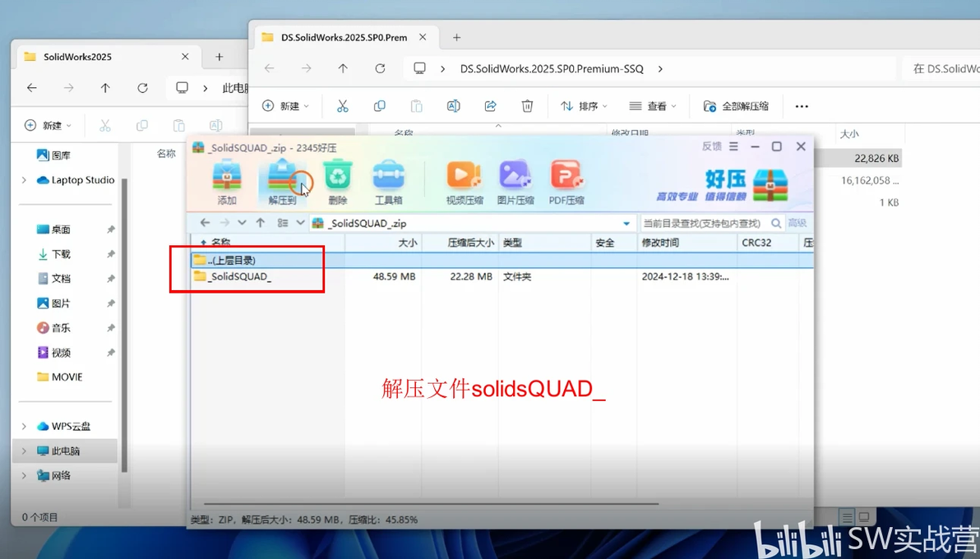Select the _SolidSQUAD_ folder row

point(502,276)
